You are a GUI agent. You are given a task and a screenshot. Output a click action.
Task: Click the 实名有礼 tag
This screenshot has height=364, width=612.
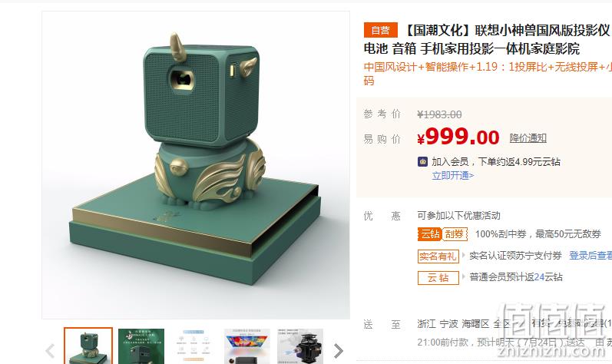438,256
